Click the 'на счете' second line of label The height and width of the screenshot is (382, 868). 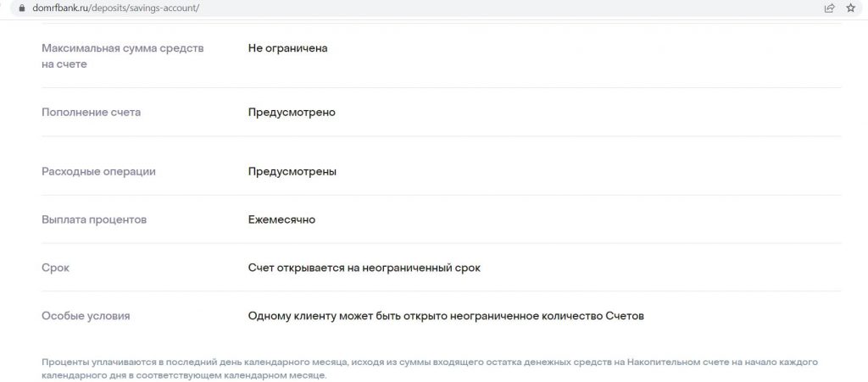[64, 64]
